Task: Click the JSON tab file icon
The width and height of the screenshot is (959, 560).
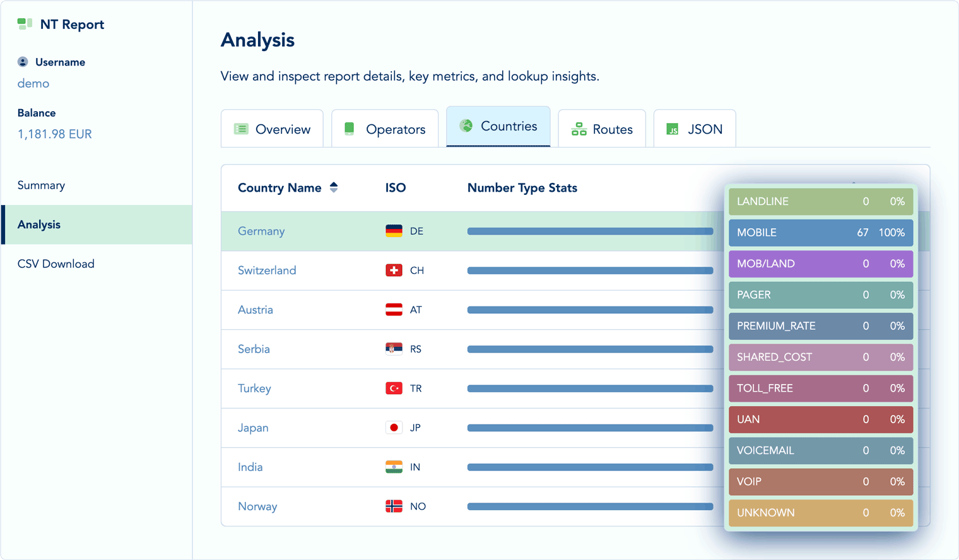Action: coord(673,129)
